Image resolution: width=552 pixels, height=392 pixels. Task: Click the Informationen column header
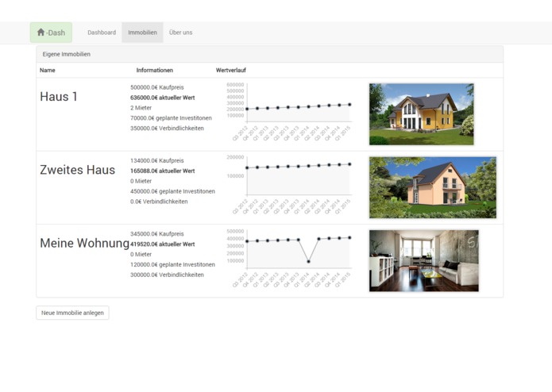pos(155,71)
